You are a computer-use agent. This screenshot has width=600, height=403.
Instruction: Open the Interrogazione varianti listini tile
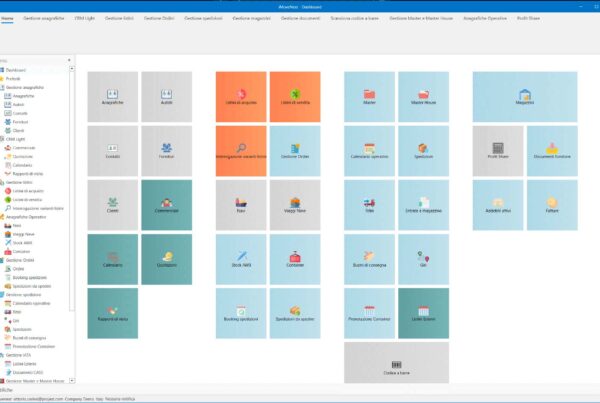241,151
